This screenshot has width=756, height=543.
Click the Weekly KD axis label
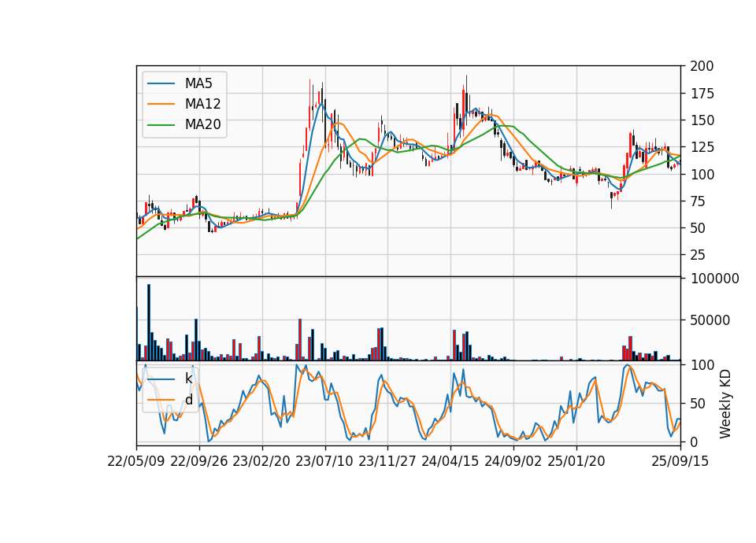[725, 404]
